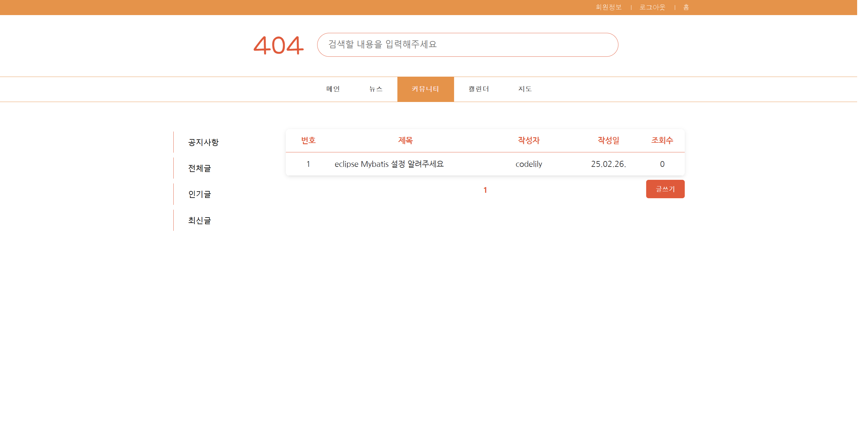
Task: Select the 커뮤니티 tab
Action: 426,89
